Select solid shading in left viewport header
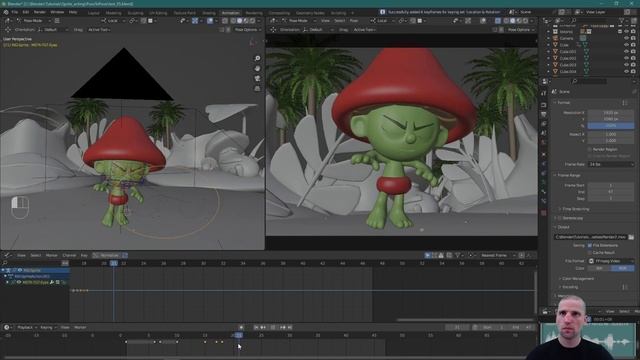640x360 pixels. coord(240,20)
